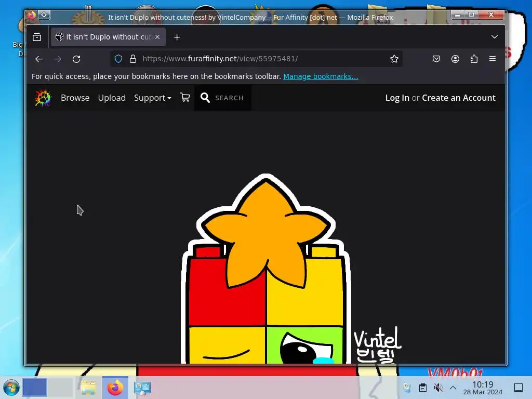Open the updates notifier tray icon

407,388
